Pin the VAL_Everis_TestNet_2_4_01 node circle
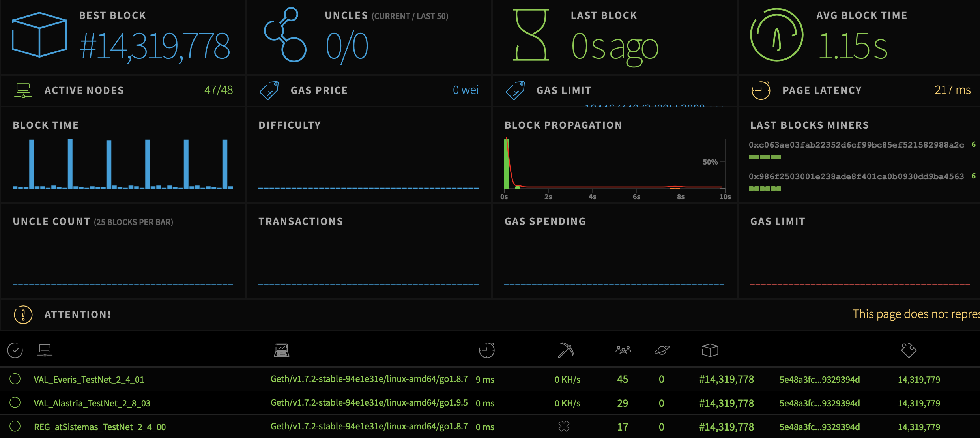 point(15,379)
